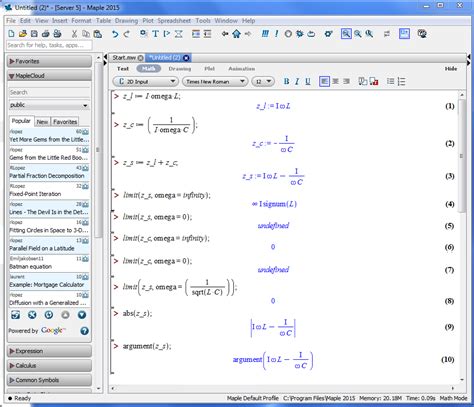This screenshot has width=474, height=407.
Task: Open Partial Fraction Decomposition entry
Action: tap(49, 172)
